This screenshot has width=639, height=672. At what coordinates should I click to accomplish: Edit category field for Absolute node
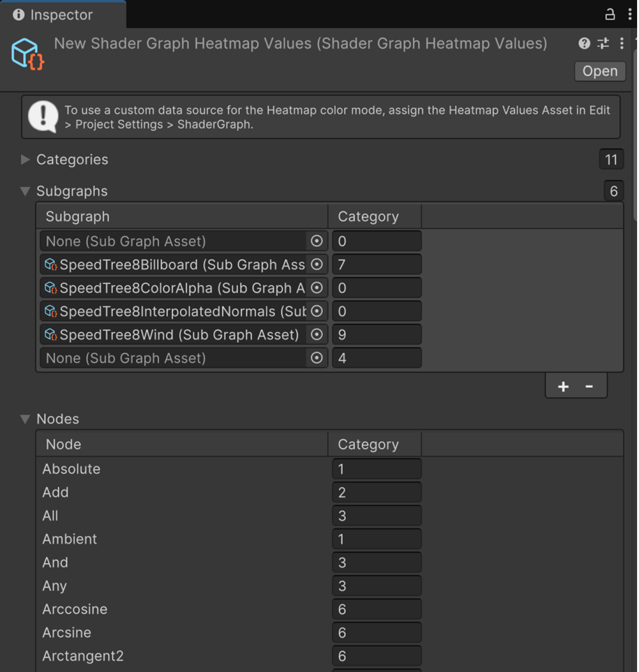tap(377, 469)
